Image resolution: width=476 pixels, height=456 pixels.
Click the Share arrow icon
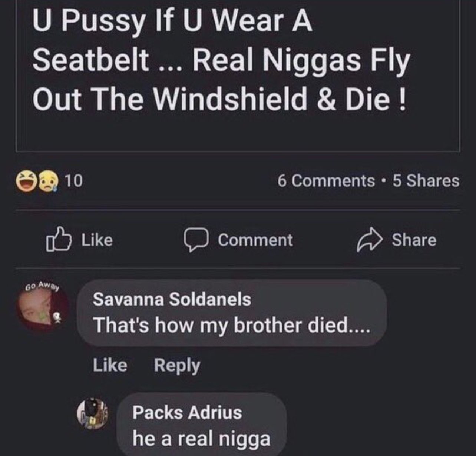[370, 240]
